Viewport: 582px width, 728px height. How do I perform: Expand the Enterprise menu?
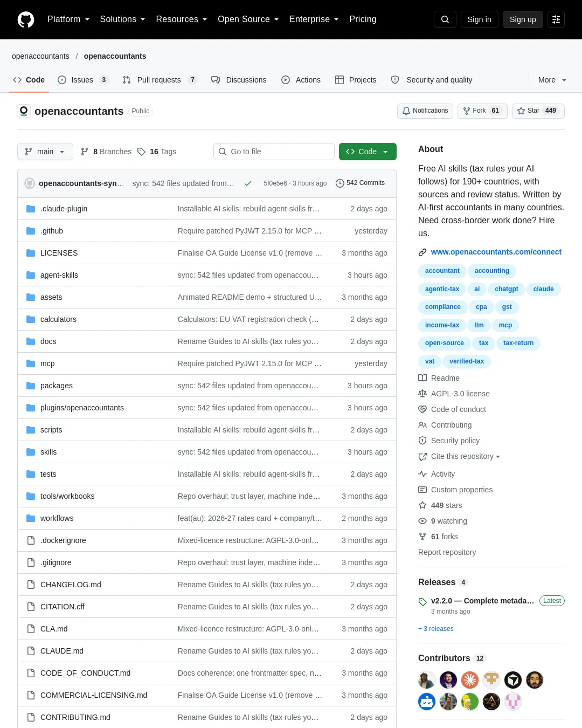(x=314, y=19)
